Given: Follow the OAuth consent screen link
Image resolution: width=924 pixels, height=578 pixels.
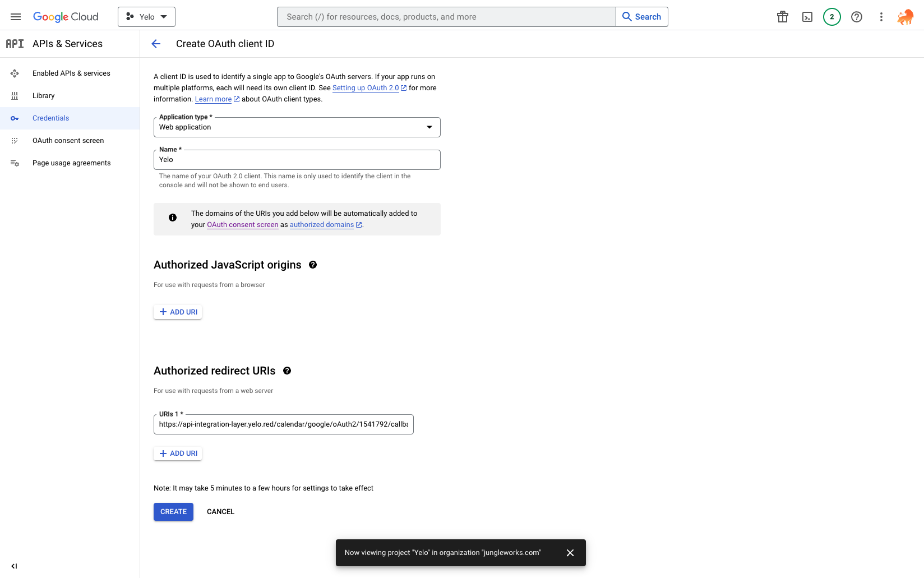Looking at the screenshot, I should click(243, 225).
